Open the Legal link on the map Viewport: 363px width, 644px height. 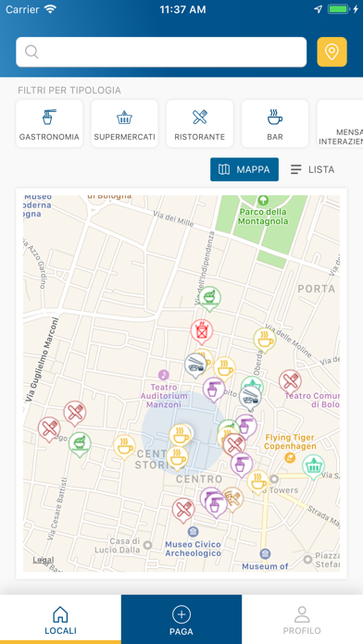pos(44,560)
